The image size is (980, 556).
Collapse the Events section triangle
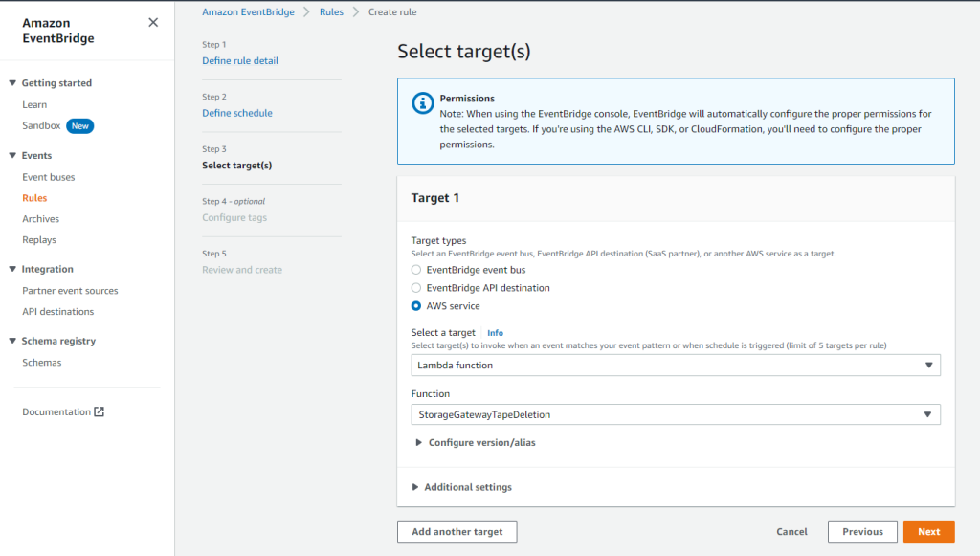click(x=12, y=156)
